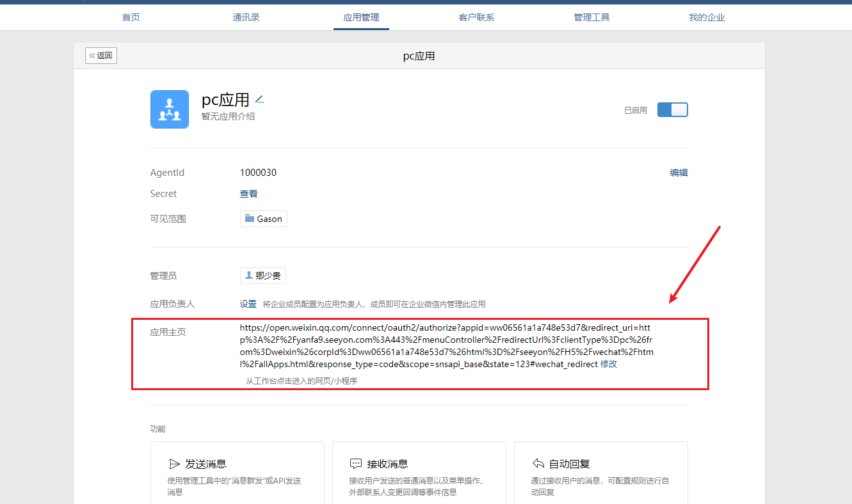Click 修改 after the homepage URL
Image resolution: width=852 pixels, height=504 pixels.
point(608,364)
